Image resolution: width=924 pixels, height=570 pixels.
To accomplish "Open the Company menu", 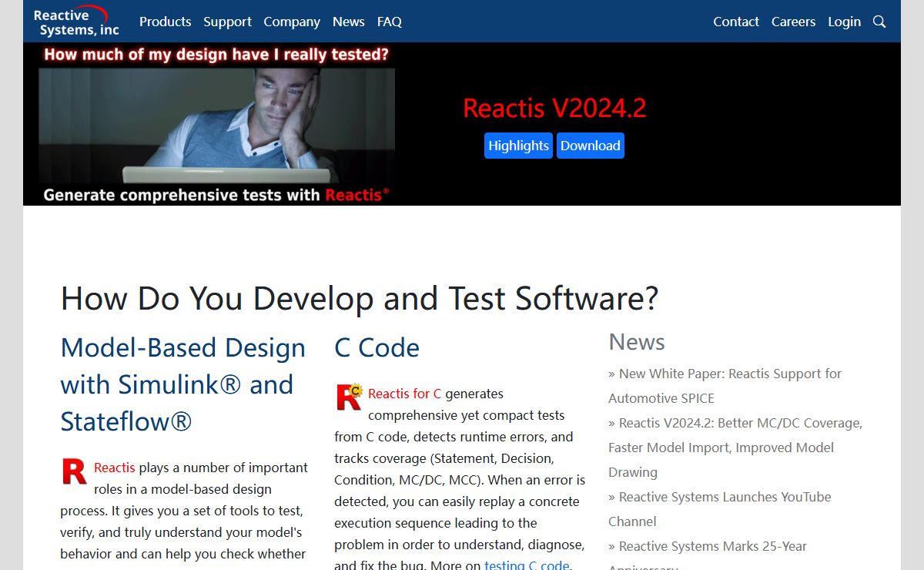I will click(292, 22).
